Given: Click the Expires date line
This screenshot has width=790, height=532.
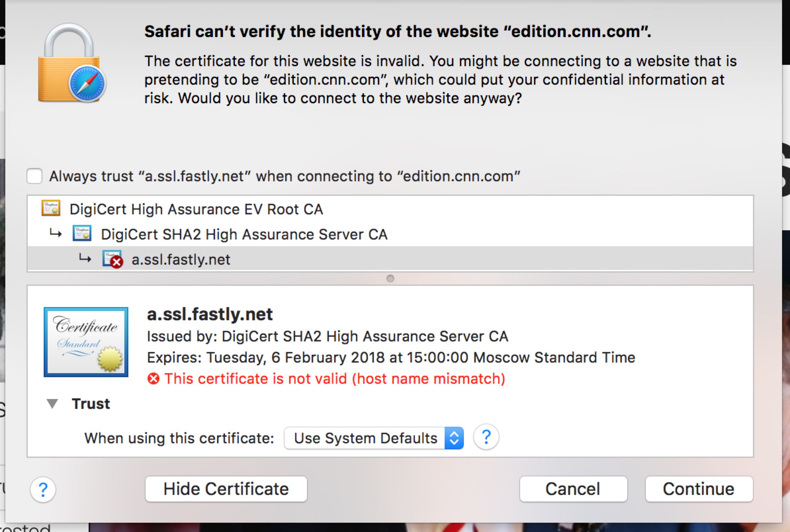Looking at the screenshot, I should pyautogui.click(x=391, y=358).
